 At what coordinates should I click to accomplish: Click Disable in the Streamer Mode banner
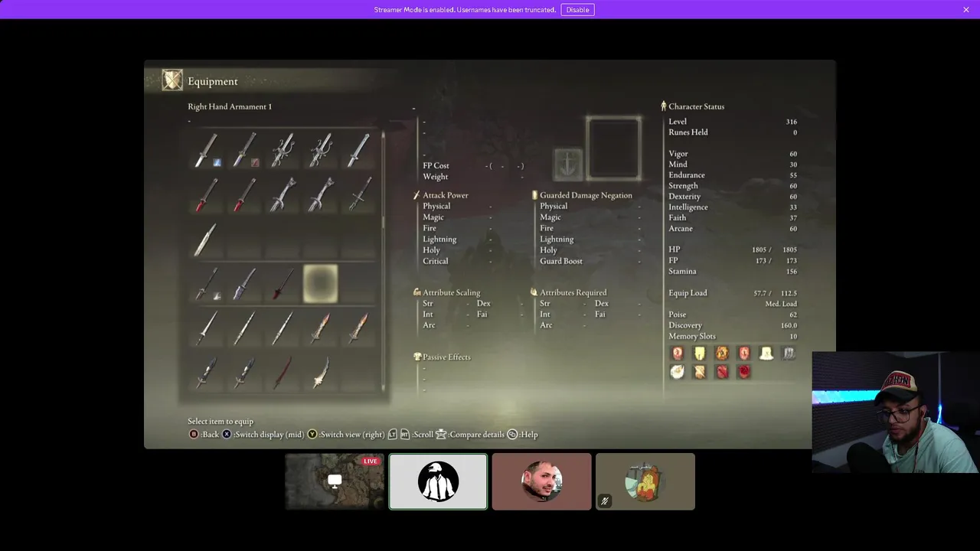tap(577, 9)
